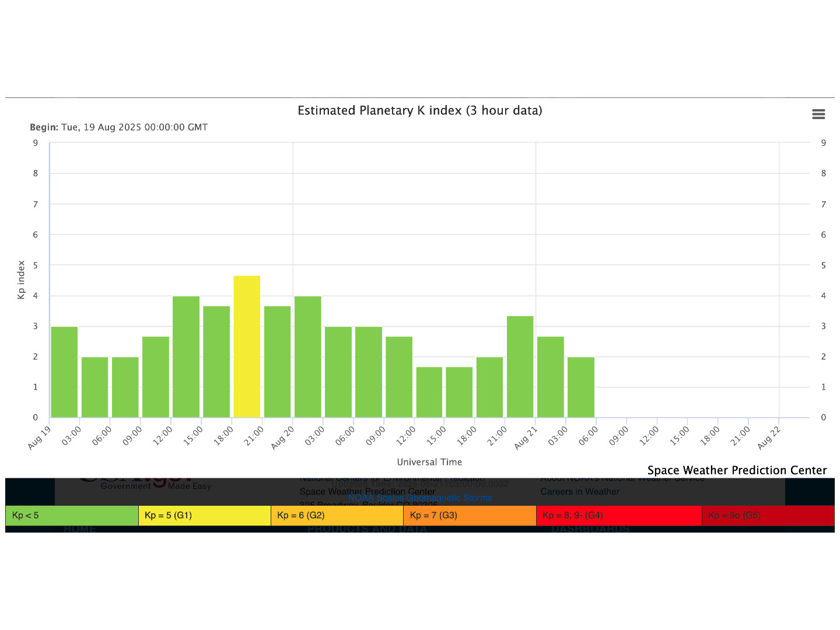The height and width of the screenshot is (630, 840).
Task: Click the Kp = 5 (G1) yellow swatch
Action: (204, 516)
